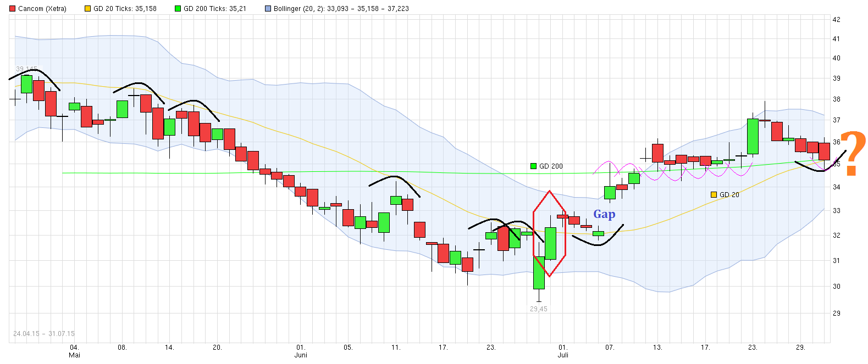Click the '05.' date axis label
Viewport: 868px width, 364px height.
click(x=348, y=348)
